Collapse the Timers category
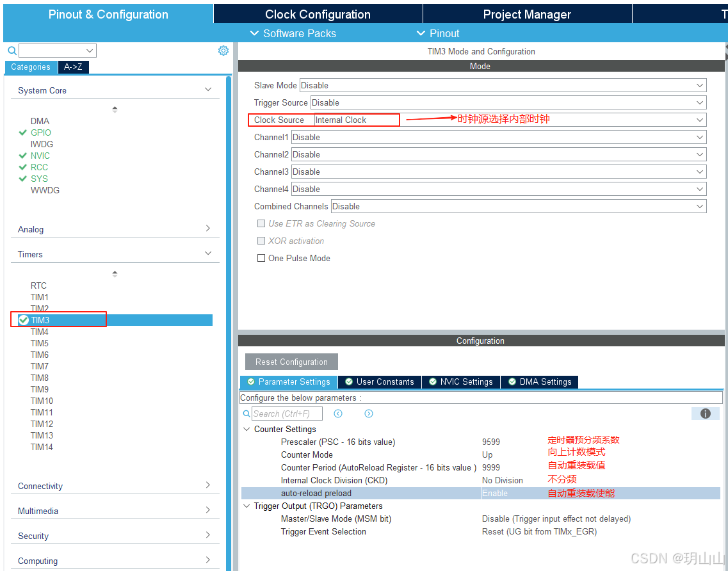This screenshot has height=571, width=728. click(x=208, y=253)
